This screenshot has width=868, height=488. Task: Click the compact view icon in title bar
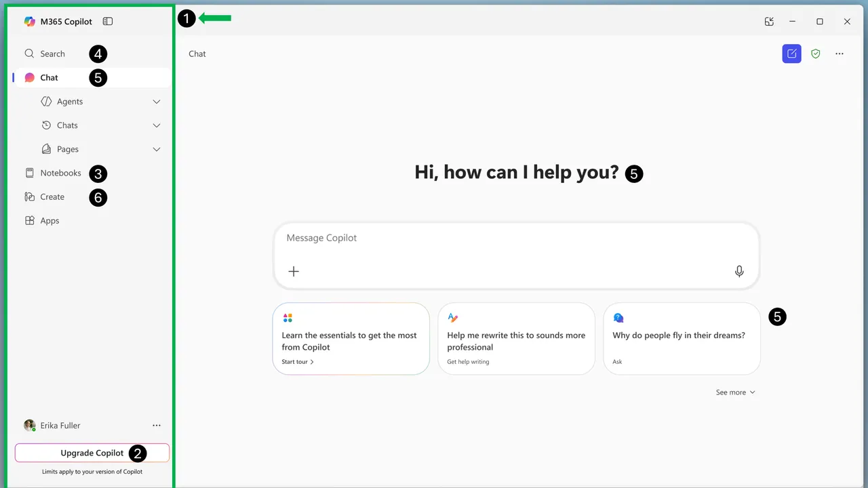(x=769, y=22)
